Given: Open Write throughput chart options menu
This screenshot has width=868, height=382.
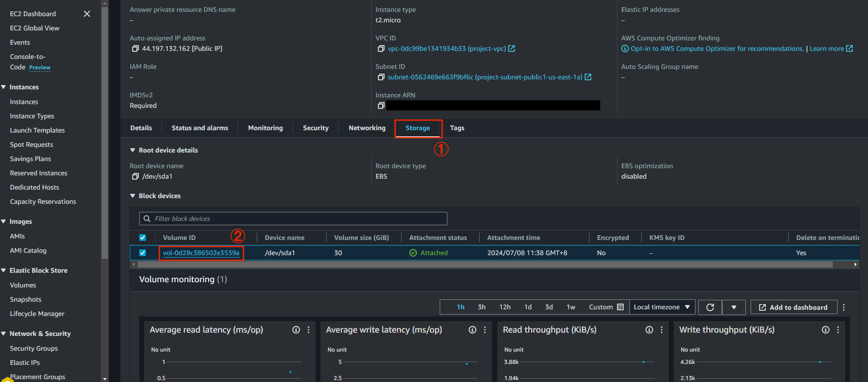Looking at the screenshot, I should [838, 330].
